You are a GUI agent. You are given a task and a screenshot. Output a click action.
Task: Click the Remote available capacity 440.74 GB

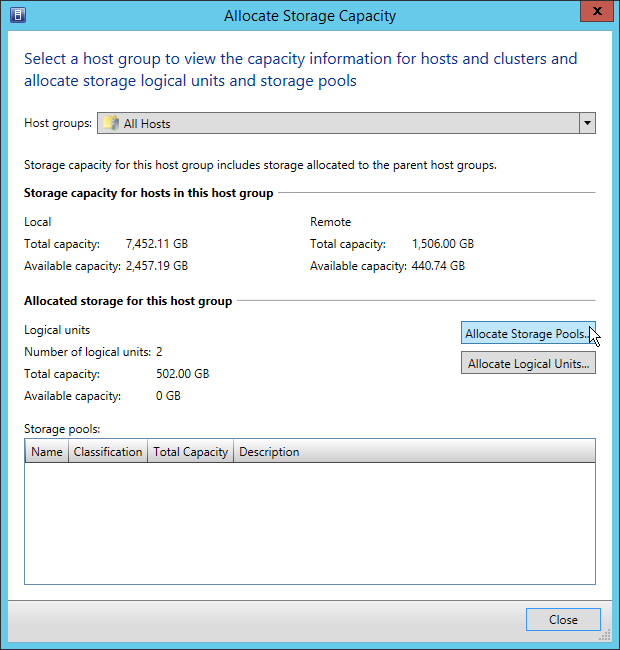[437, 266]
